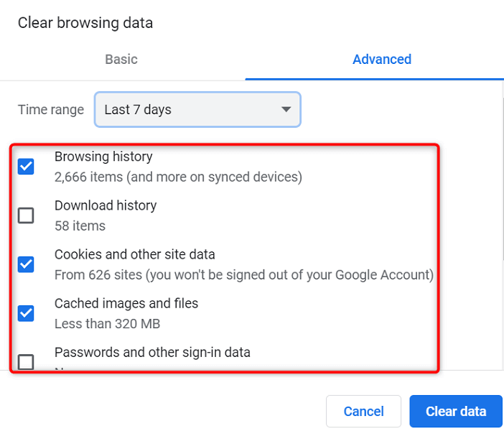Click Passwords and other sign-in data label
504x431 pixels.
pos(152,352)
